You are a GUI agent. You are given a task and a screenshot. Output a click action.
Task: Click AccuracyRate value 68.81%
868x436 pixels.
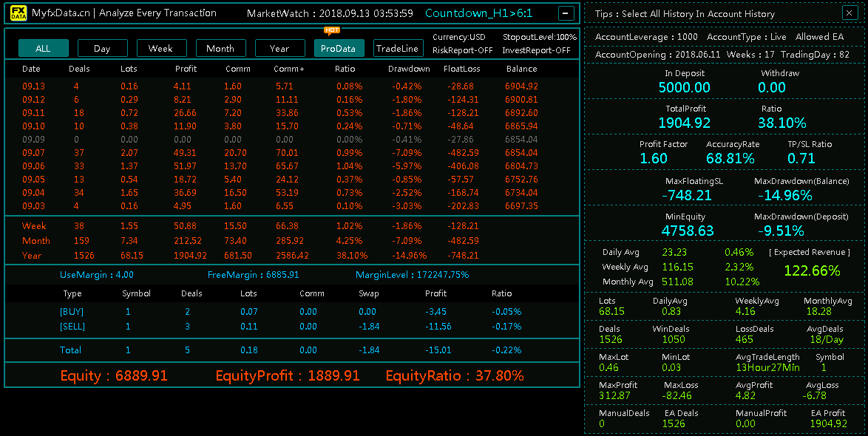pos(730,158)
